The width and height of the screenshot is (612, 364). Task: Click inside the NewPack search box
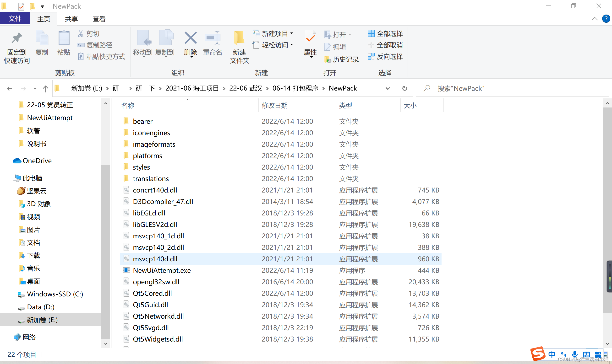point(491,88)
